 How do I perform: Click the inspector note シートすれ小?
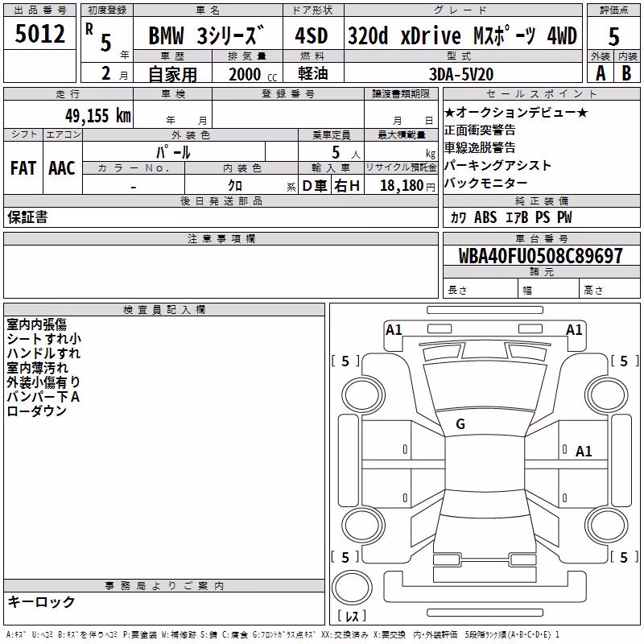(44, 339)
